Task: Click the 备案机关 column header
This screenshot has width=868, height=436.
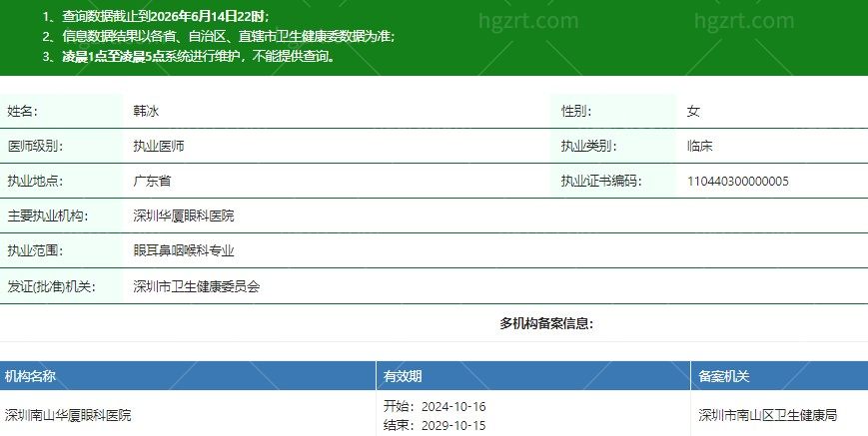Action: (x=723, y=376)
